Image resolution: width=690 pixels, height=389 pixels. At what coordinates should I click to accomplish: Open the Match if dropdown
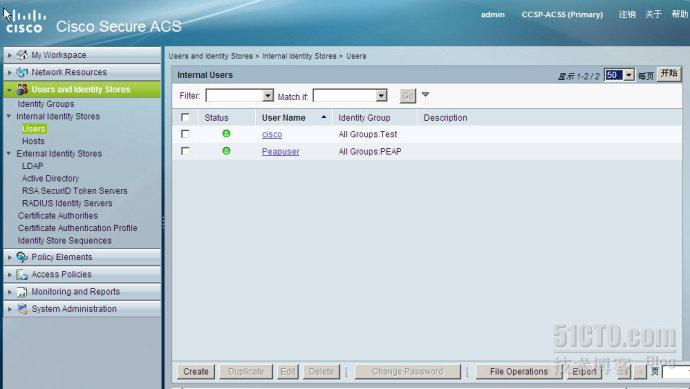pyautogui.click(x=381, y=95)
